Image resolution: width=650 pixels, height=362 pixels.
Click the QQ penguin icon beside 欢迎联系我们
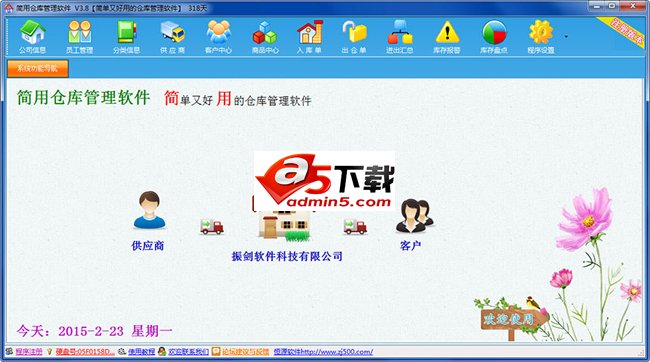(x=162, y=352)
